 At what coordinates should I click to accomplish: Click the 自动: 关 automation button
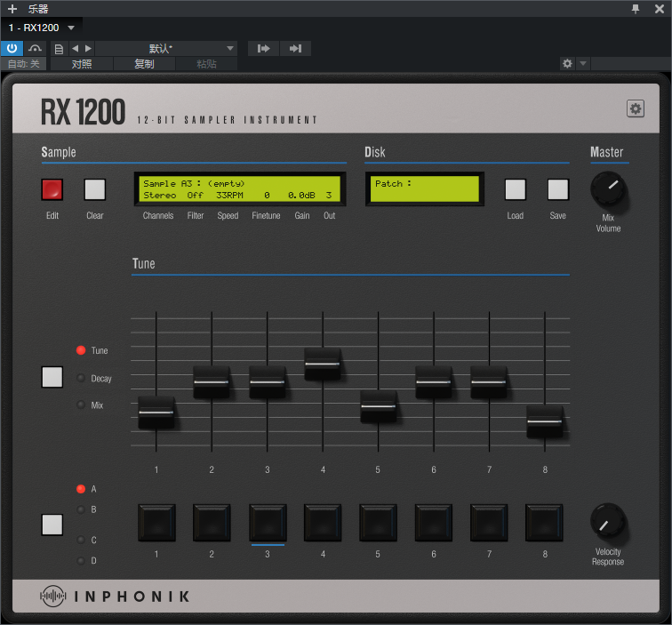point(24,64)
